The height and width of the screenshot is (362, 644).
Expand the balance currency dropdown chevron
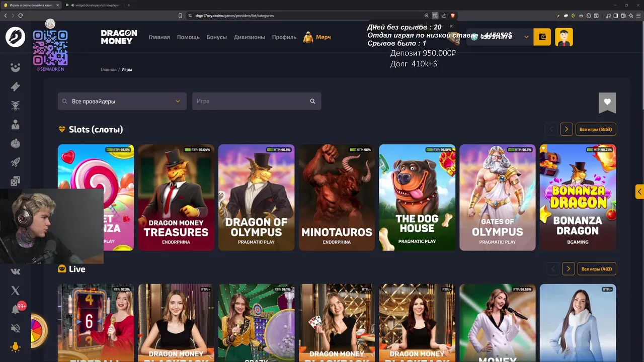click(526, 37)
